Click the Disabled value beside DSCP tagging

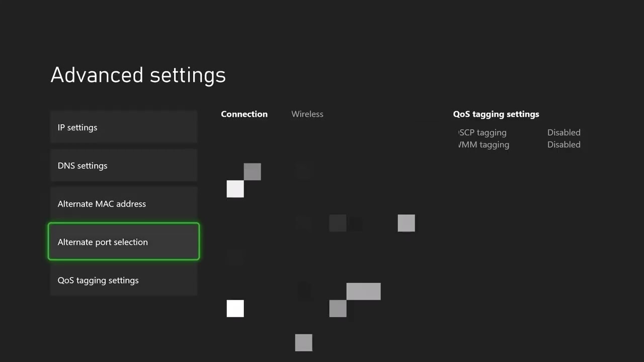pos(563,133)
